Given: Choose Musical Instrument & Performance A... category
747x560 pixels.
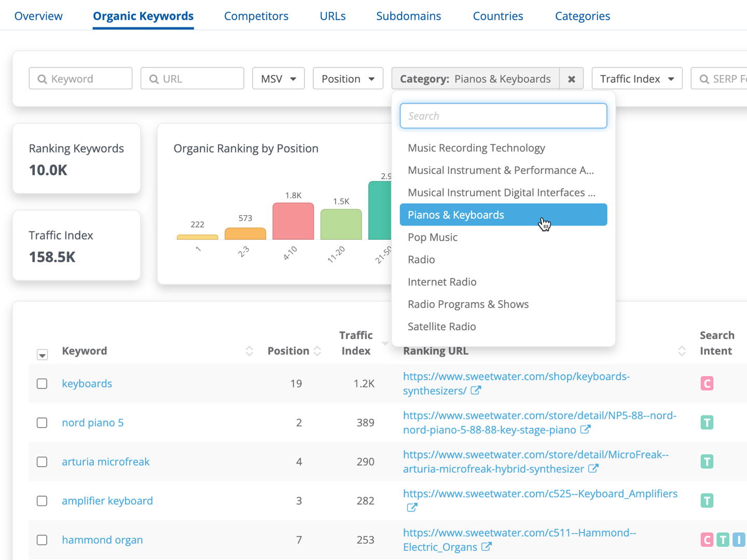Looking at the screenshot, I should 503,170.
